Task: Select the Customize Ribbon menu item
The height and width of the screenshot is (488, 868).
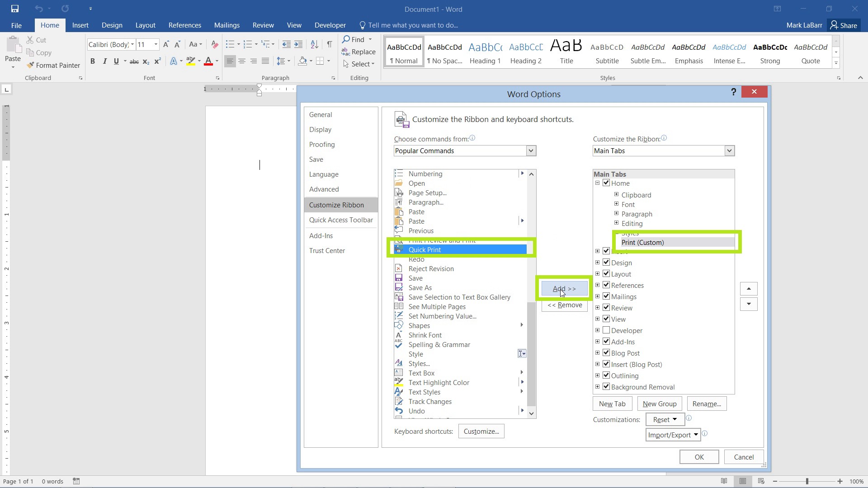Action: pyautogui.click(x=336, y=204)
